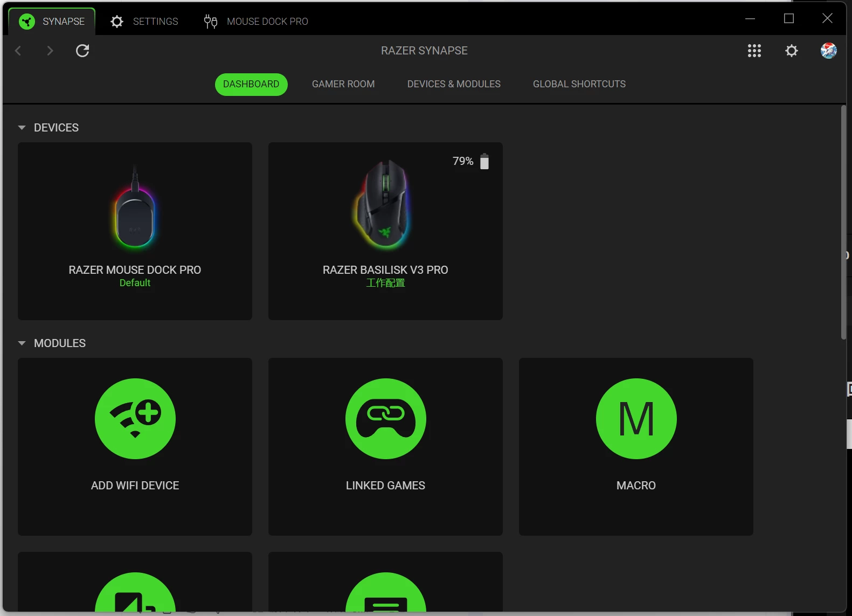The width and height of the screenshot is (852, 616).
Task: Select the Dashboard tab
Action: pos(251,85)
